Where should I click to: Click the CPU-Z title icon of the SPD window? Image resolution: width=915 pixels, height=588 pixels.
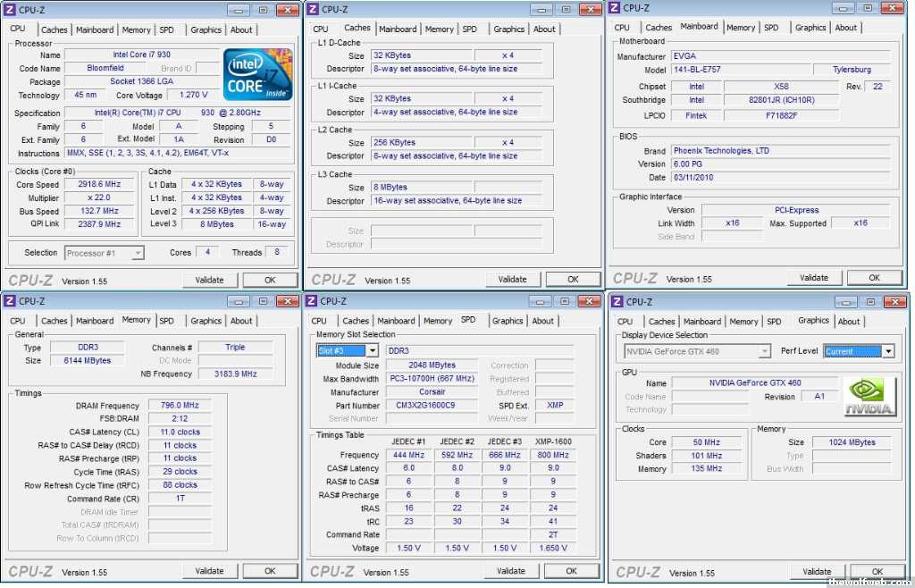[x=312, y=301]
